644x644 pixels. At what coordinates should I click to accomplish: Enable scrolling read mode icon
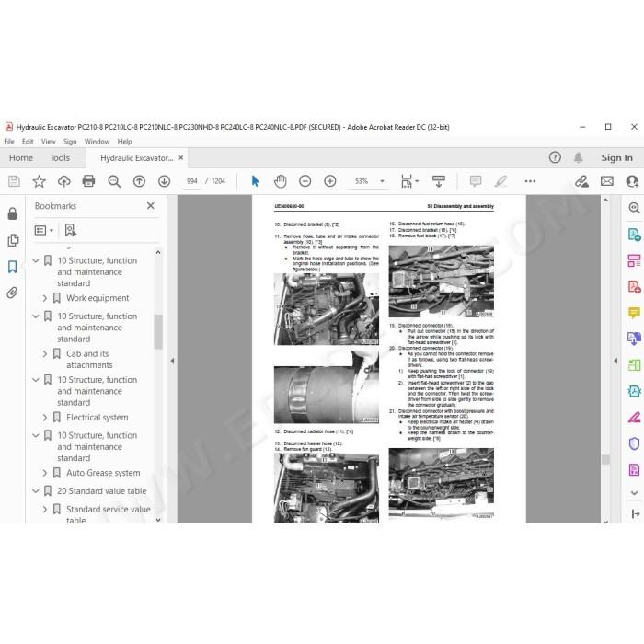point(439,181)
